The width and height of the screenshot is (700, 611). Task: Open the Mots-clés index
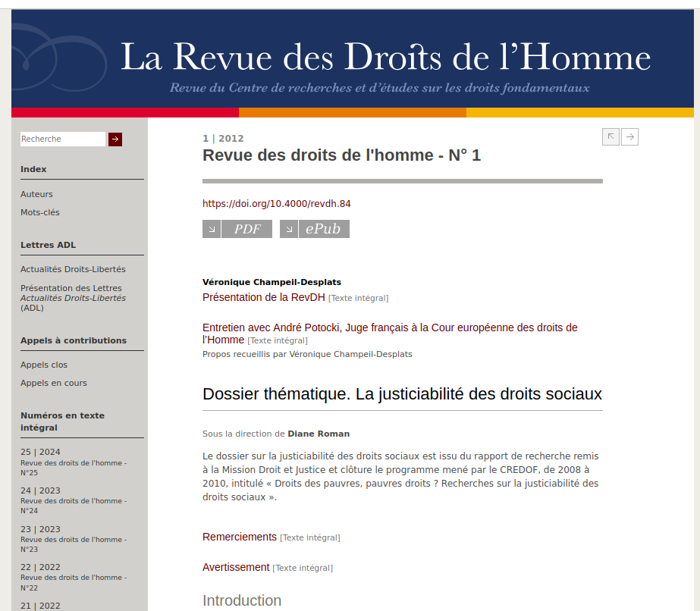click(40, 212)
